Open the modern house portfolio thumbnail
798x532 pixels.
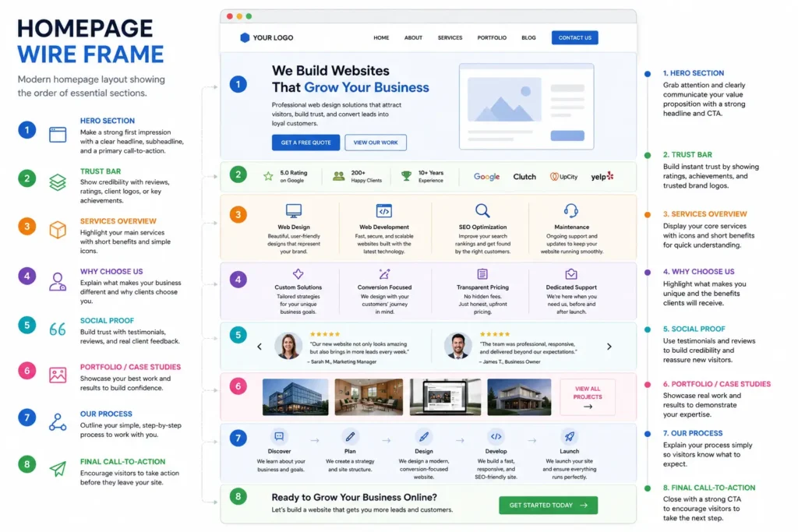519,397
